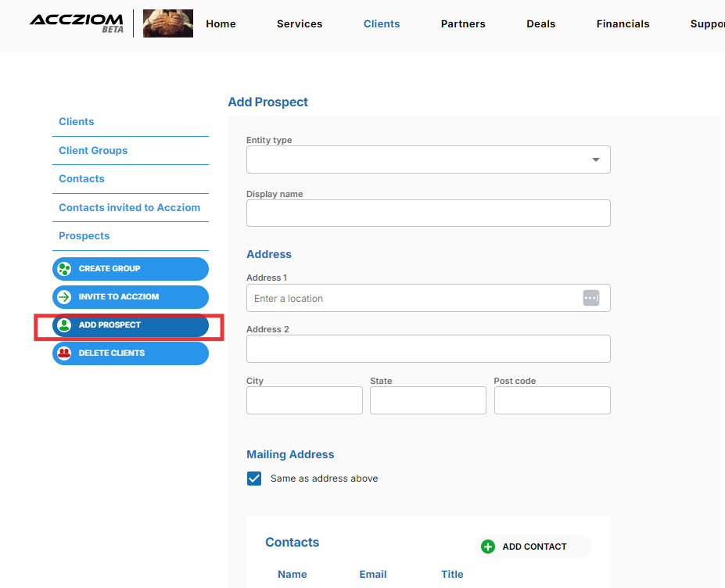Click the Acczioм Beta logo
Screen dimensions: 725x588
pos(77,23)
